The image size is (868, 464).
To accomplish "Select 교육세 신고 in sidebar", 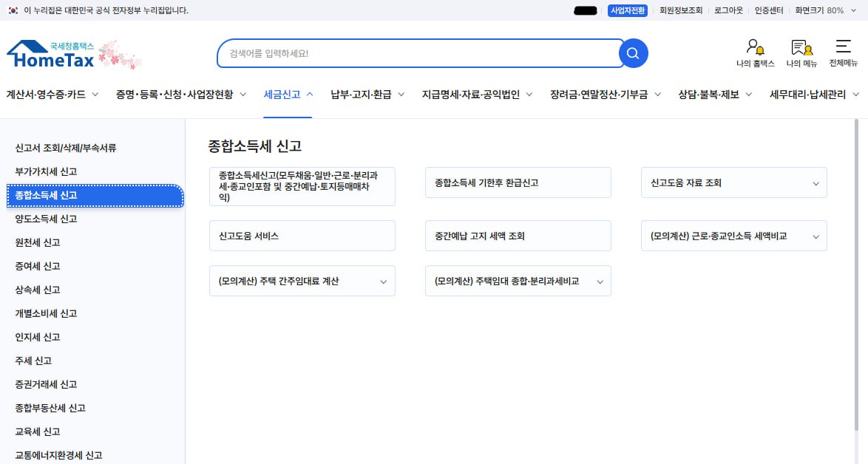I will (x=38, y=431).
